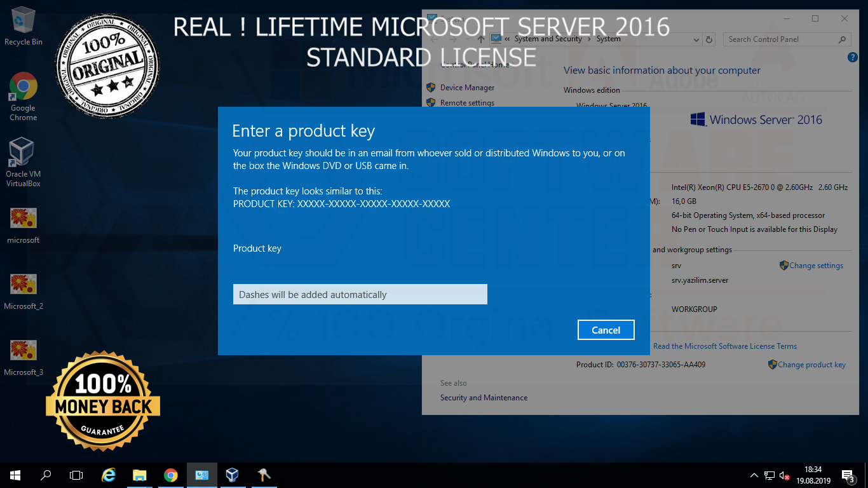Open Task View on the taskbar
This screenshot has height=488, width=868.
76,475
